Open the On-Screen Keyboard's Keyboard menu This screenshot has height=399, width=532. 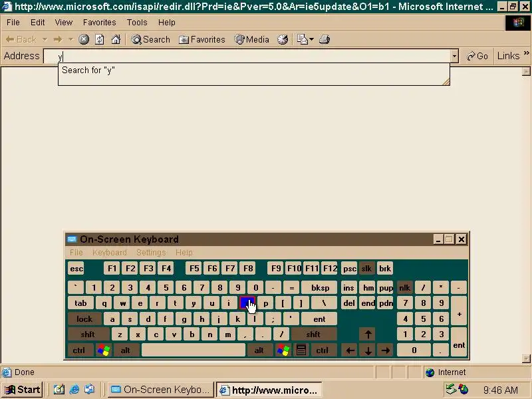tap(109, 253)
